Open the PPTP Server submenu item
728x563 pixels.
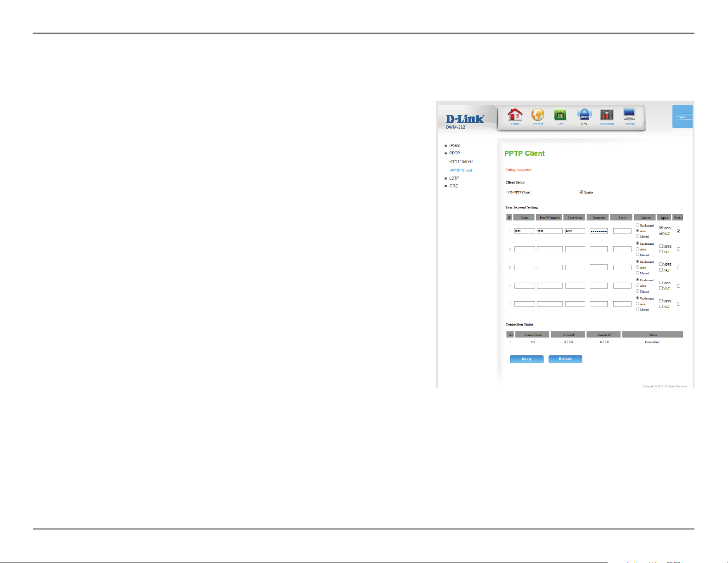coord(462,161)
